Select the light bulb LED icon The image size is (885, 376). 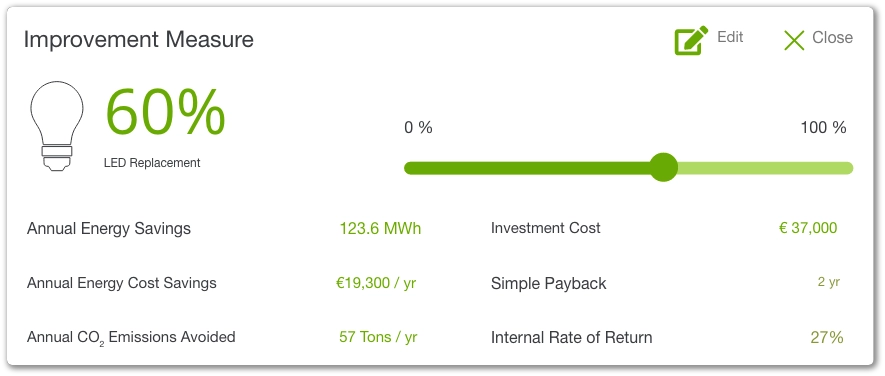pyautogui.click(x=56, y=126)
